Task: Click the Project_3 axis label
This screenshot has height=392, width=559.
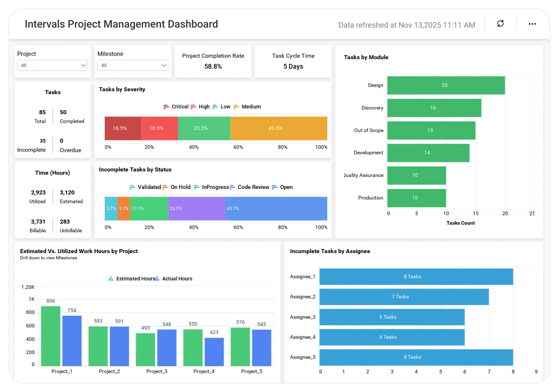Action: coord(157,371)
